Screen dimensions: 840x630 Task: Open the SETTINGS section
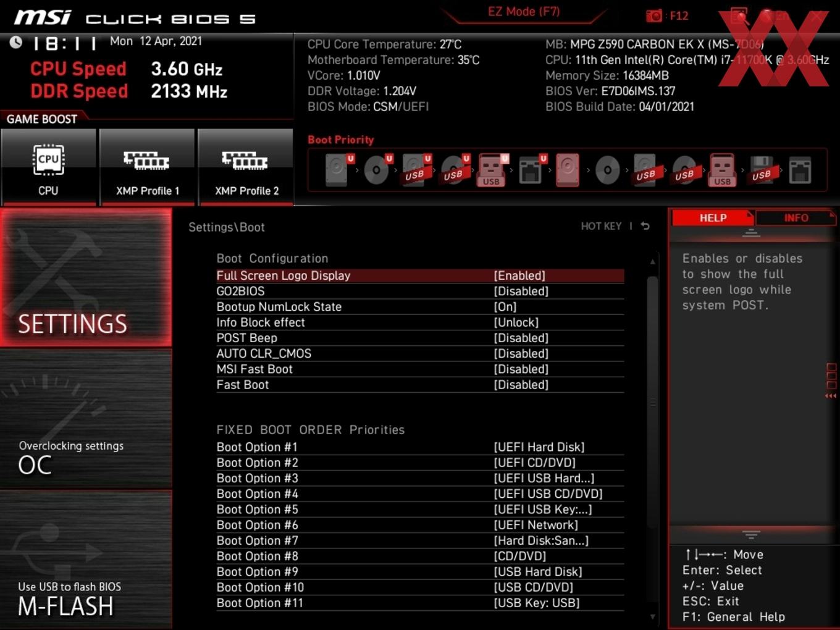click(86, 277)
